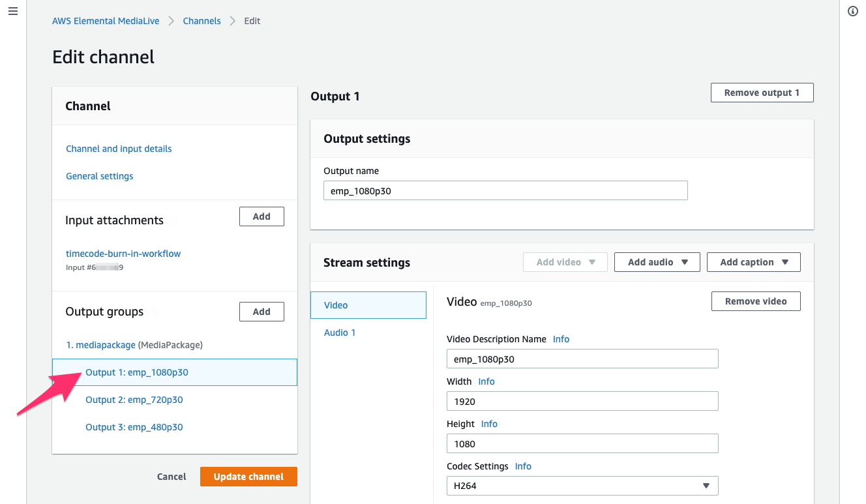Open Channel and input details

[119, 149]
